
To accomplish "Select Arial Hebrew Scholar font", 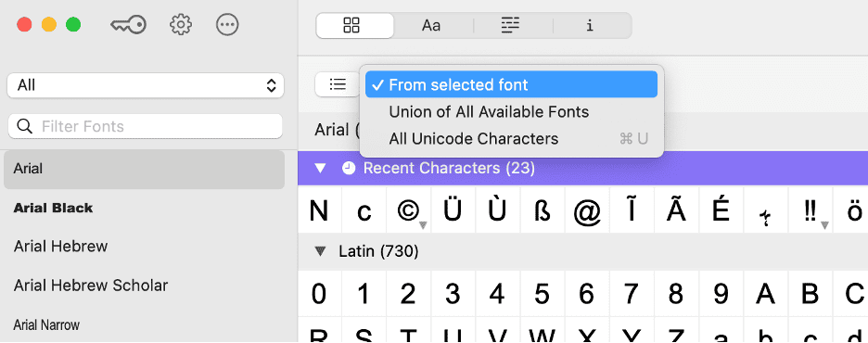I will (144, 286).
